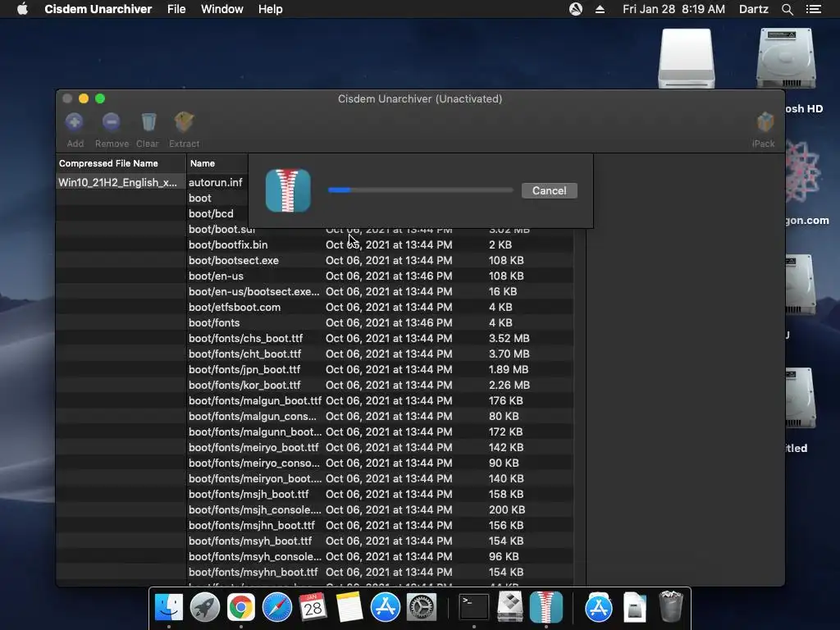Open Launchpad rocket icon in Dock
Viewport: 840px width, 630px height.
pyautogui.click(x=204, y=607)
